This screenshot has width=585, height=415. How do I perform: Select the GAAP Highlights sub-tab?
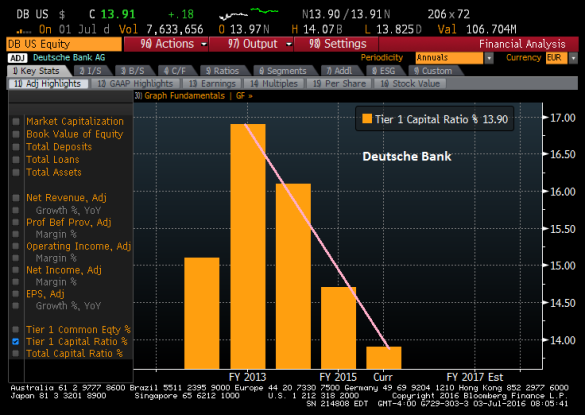pos(135,84)
